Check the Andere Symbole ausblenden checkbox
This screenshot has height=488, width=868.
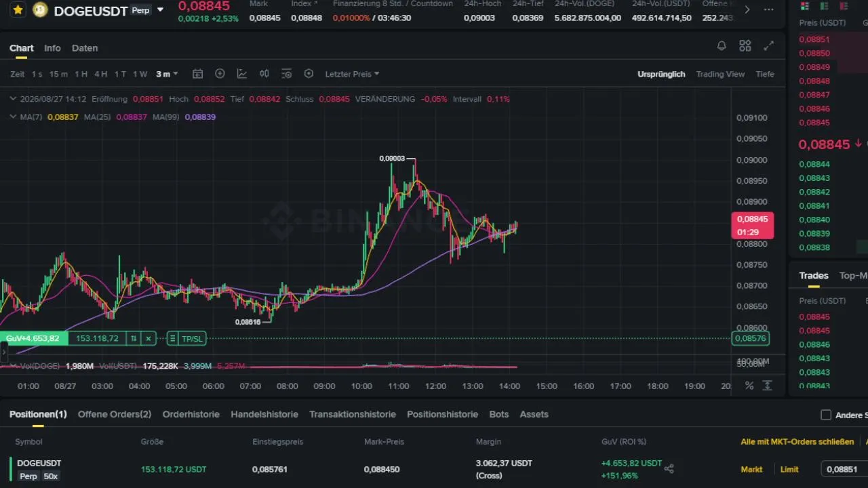826,415
